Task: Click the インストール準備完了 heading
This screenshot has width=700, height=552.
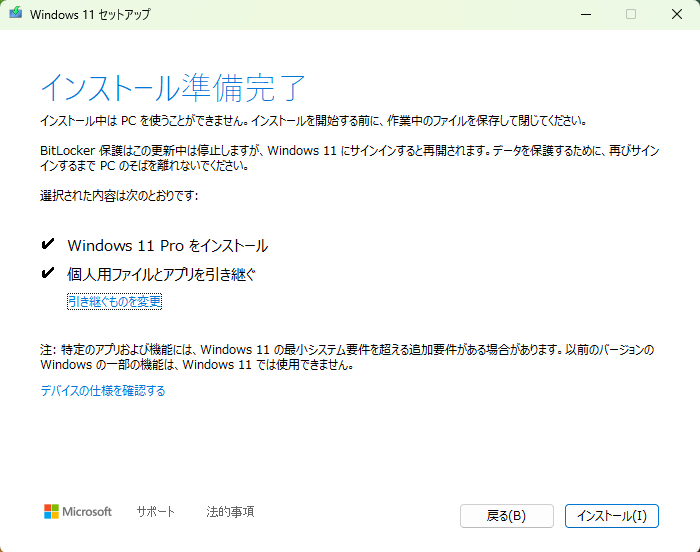Action: point(172,88)
